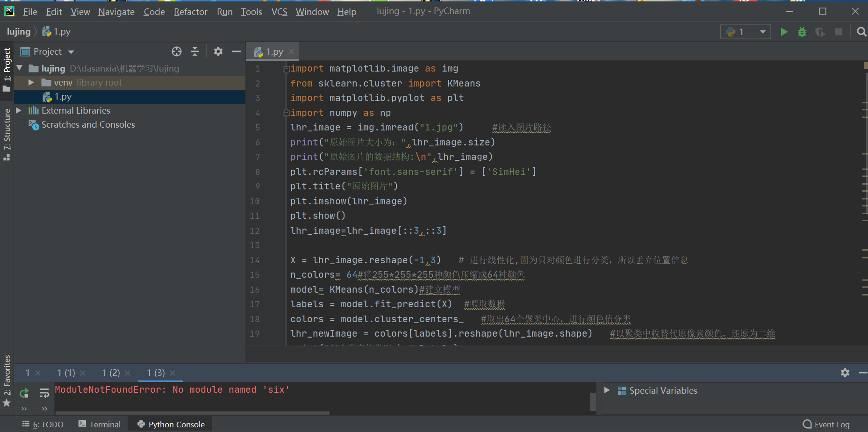Collapse all in Project panel

[195, 51]
